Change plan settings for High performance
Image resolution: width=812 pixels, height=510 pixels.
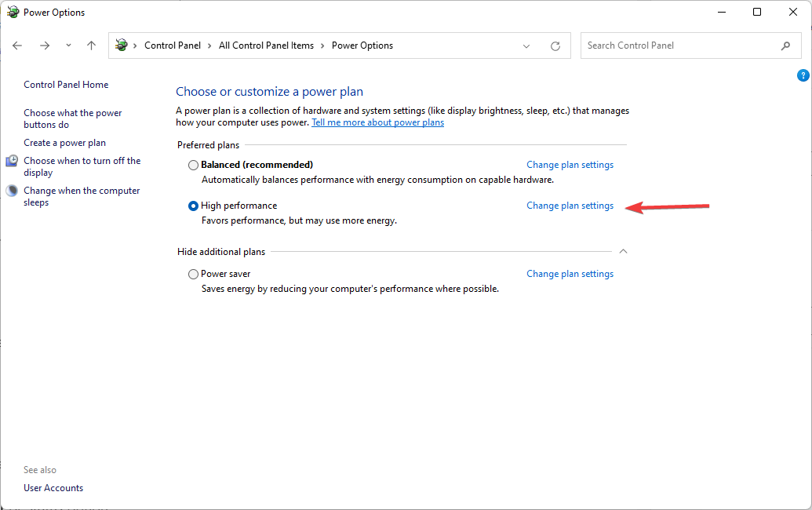point(570,206)
